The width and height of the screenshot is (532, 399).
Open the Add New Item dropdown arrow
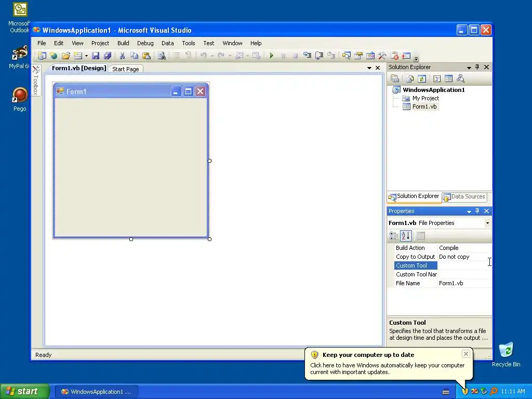coord(86,56)
